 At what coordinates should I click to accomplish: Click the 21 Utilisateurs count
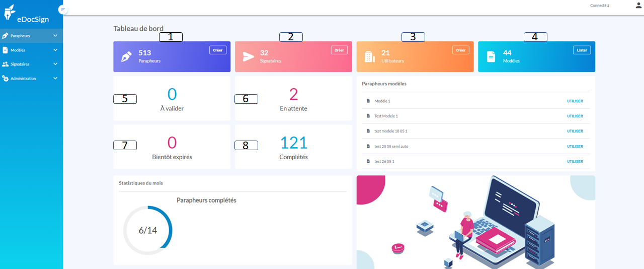385,52
